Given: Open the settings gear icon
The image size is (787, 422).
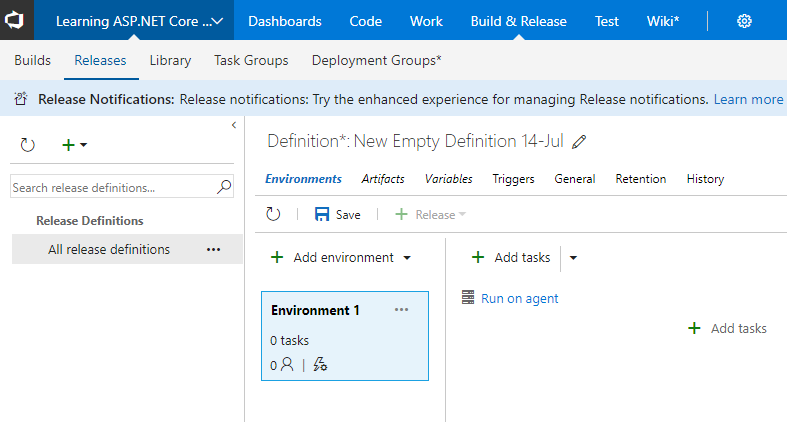Looking at the screenshot, I should 744,21.
